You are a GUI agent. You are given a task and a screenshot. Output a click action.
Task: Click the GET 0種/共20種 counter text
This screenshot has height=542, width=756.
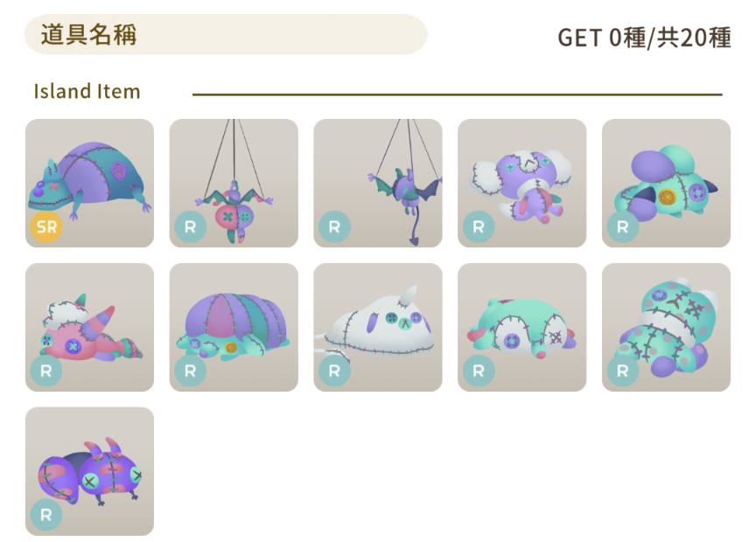tap(644, 38)
